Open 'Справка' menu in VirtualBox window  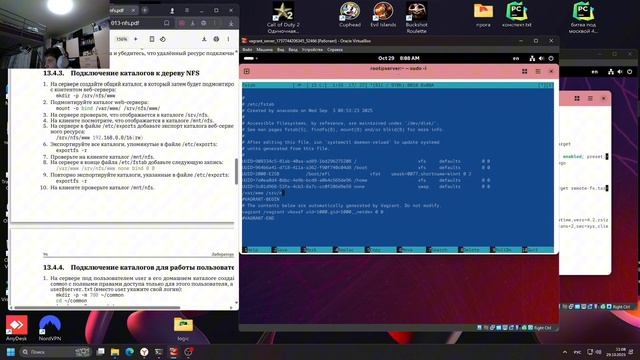(335, 50)
